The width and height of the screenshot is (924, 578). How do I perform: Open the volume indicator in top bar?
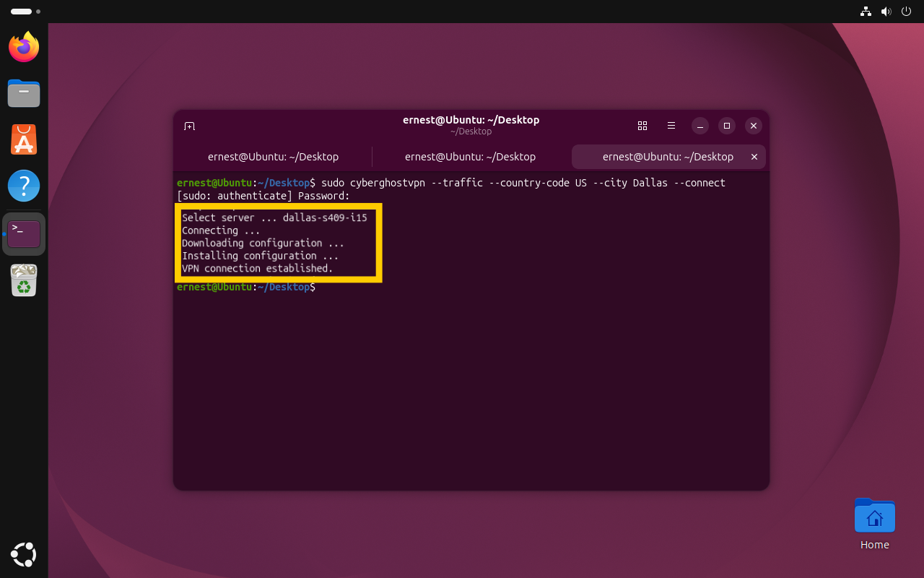click(x=886, y=12)
